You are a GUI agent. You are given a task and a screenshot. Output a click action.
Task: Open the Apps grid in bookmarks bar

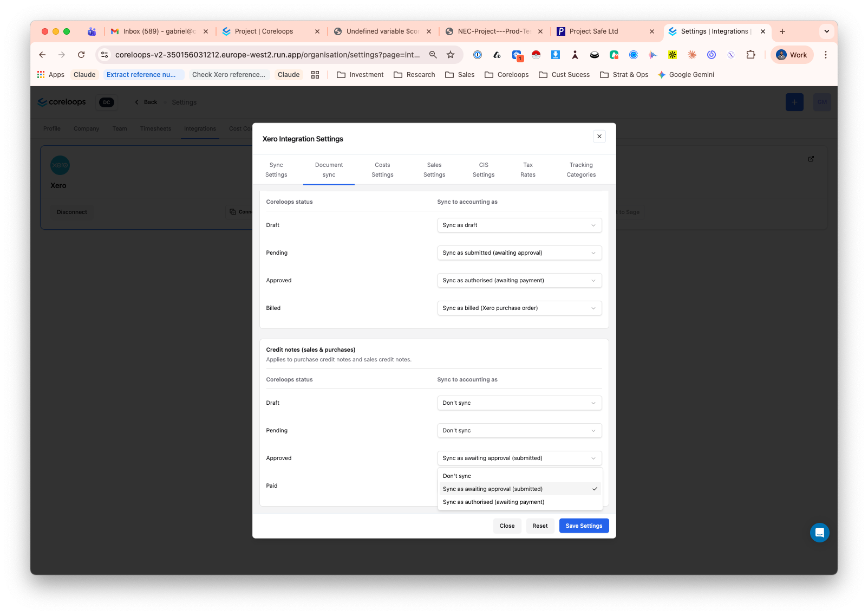(x=50, y=75)
